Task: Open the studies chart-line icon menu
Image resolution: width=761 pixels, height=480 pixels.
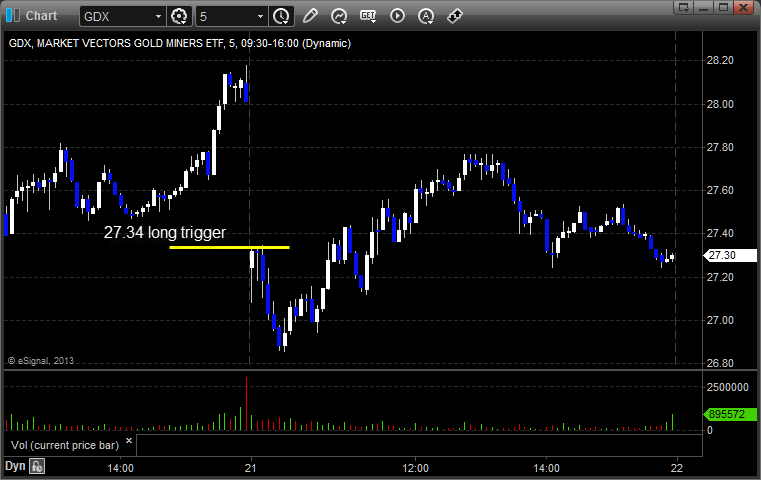Action: click(339, 17)
